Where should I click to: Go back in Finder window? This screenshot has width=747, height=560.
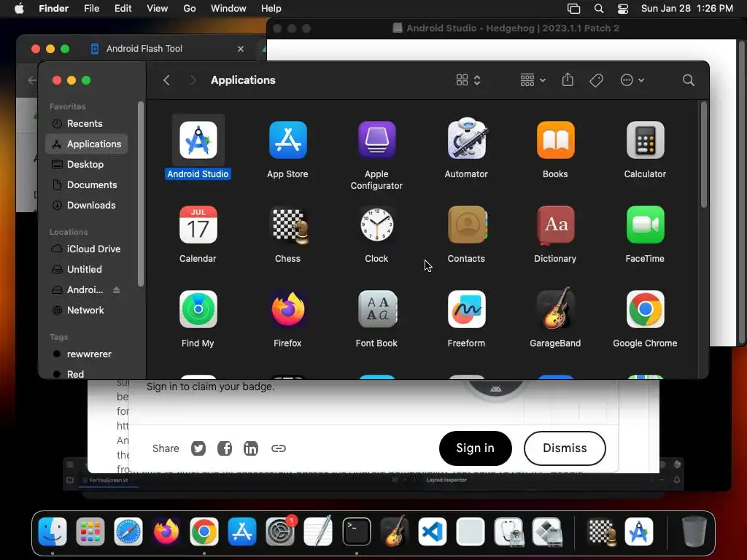(x=166, y=80)
